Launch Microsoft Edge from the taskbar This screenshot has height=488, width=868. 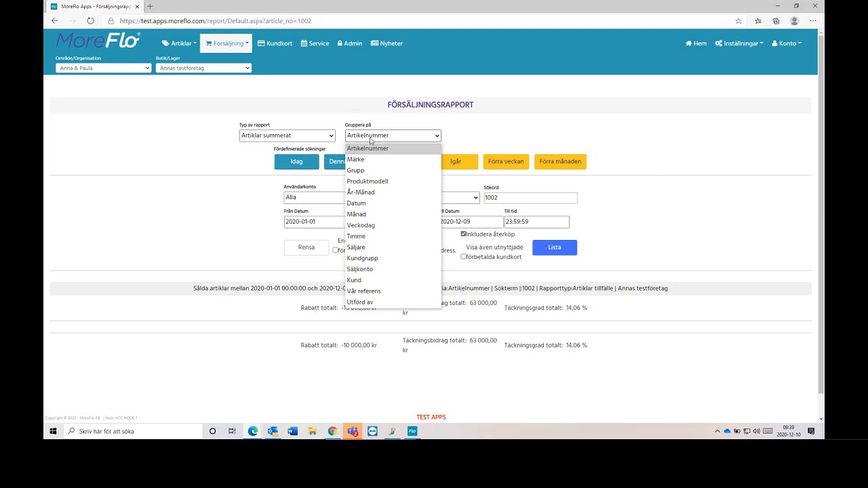pos(253,431)
